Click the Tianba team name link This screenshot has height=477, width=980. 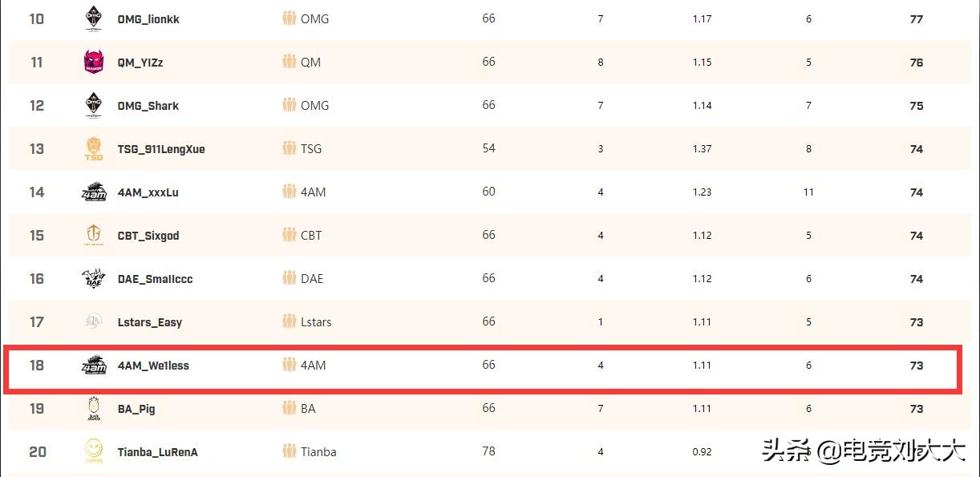pos(318,452)
